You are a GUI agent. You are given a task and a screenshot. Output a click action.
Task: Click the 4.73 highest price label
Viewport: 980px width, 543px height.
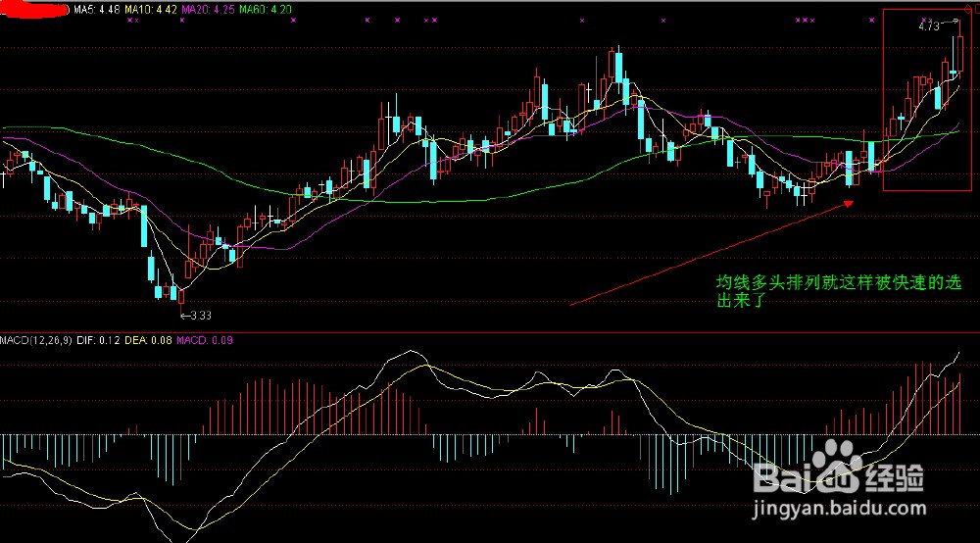[929, 26]
